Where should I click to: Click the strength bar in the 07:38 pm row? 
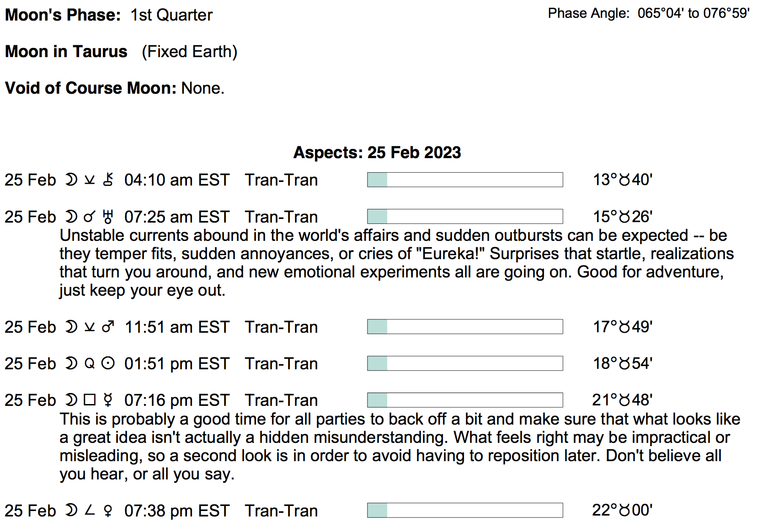(x=465, y=511)
